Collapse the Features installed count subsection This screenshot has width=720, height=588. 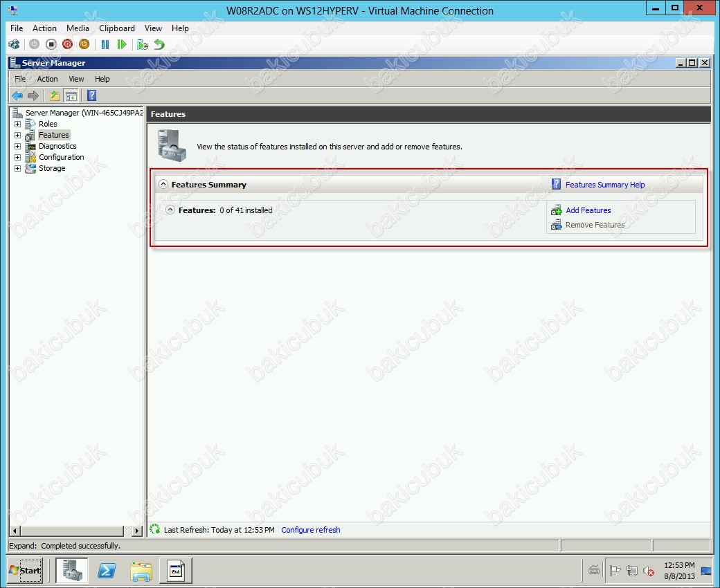(x=170, y=210)
